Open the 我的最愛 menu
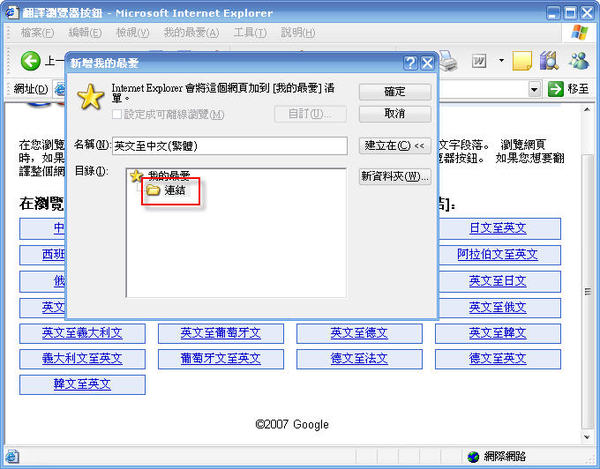Viewport: 600px width, 469px height. [191, 33]
